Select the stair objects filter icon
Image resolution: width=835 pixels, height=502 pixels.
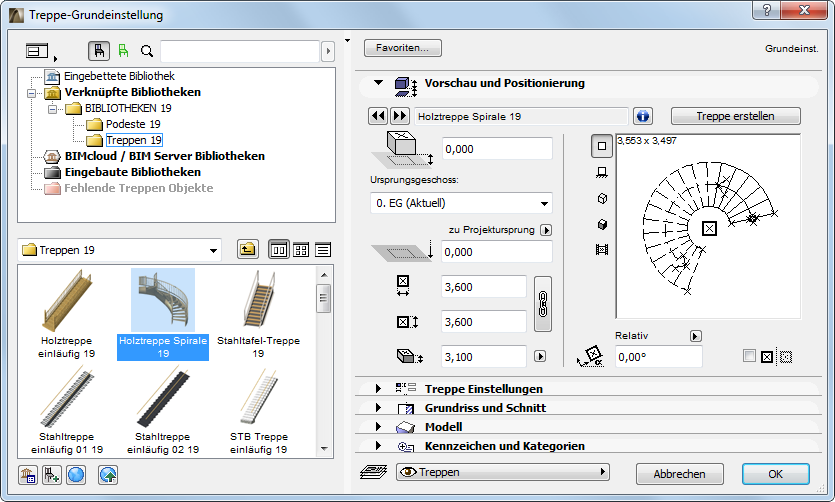[x=99, y=51]
